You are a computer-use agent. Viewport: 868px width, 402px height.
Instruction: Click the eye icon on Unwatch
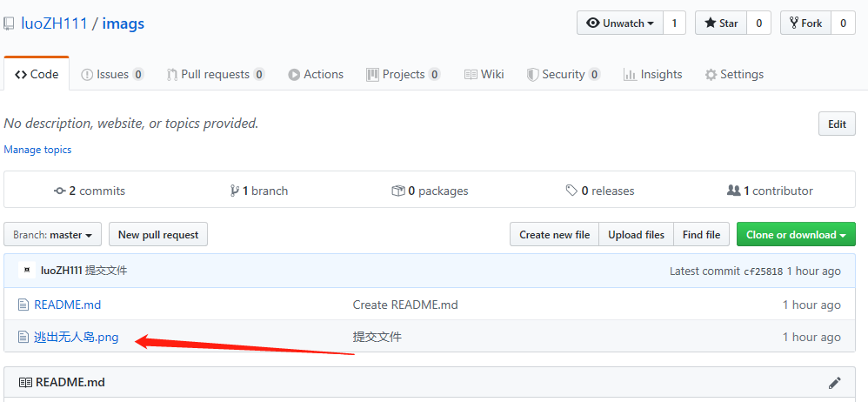(593, 23)
